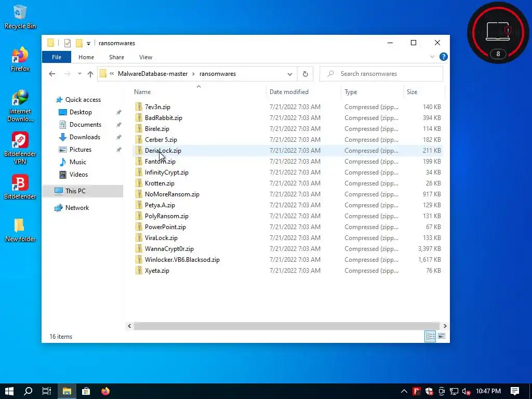Click the New folder quick access icon
Image resolution: width=532 pixels, height=399 pixels.
[79, 43]
